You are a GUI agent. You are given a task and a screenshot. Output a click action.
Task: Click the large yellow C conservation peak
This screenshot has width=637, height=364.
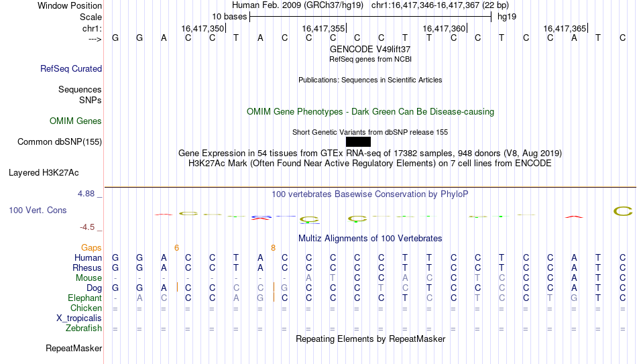click(x=622, y=211)
